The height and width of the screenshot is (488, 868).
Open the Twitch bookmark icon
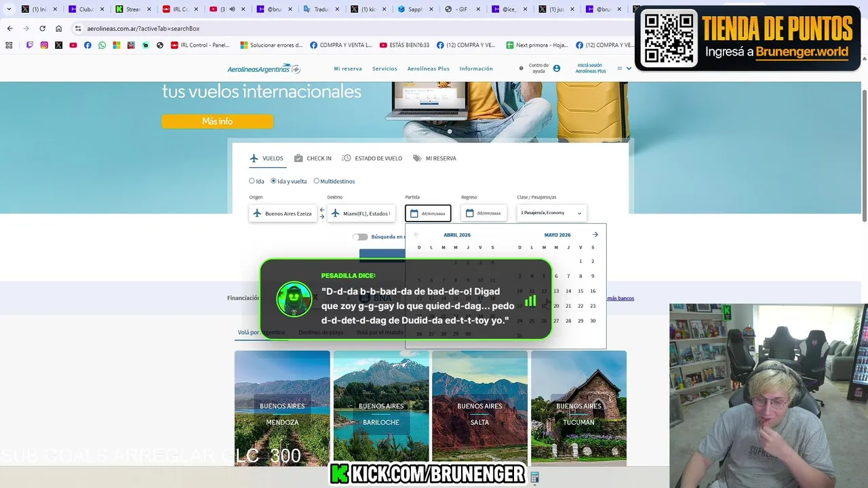[30, 45]
